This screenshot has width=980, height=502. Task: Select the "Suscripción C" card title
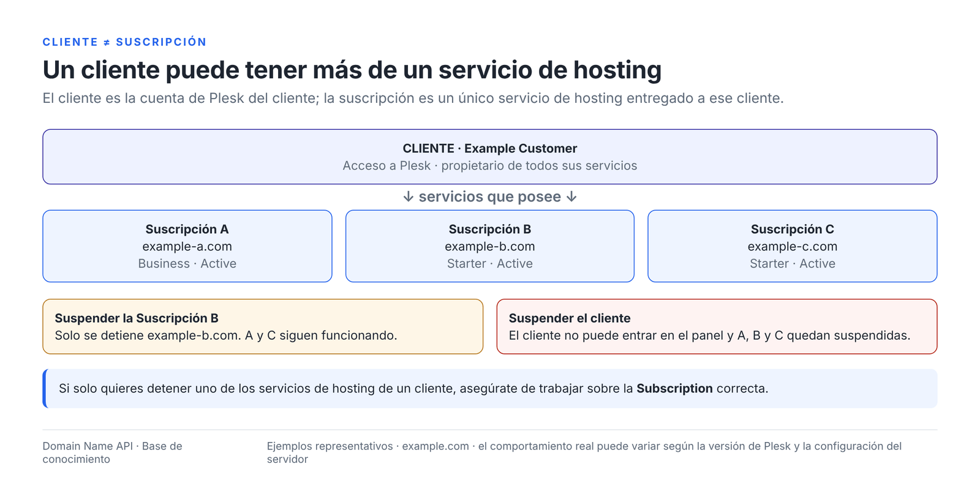coord(793,229)
